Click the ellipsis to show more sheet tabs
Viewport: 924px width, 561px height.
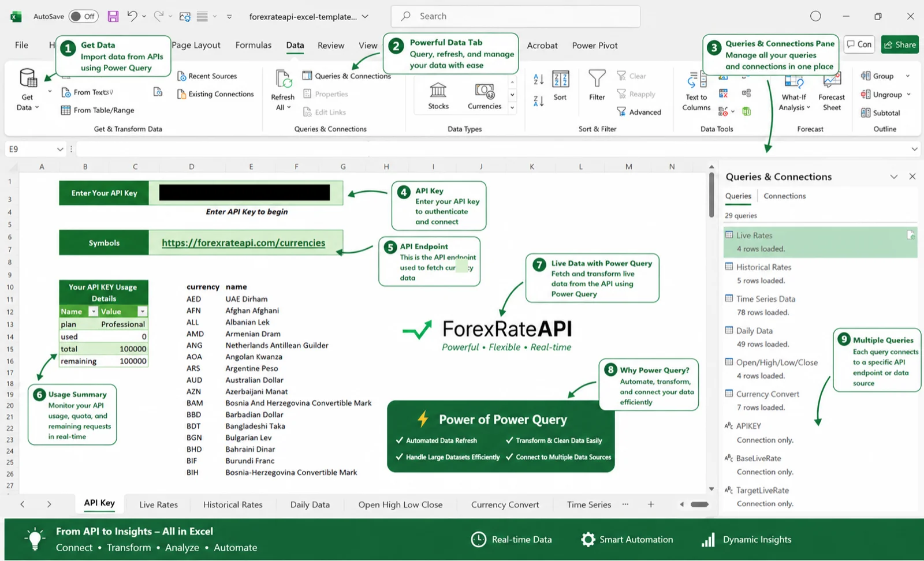point(625,504)
